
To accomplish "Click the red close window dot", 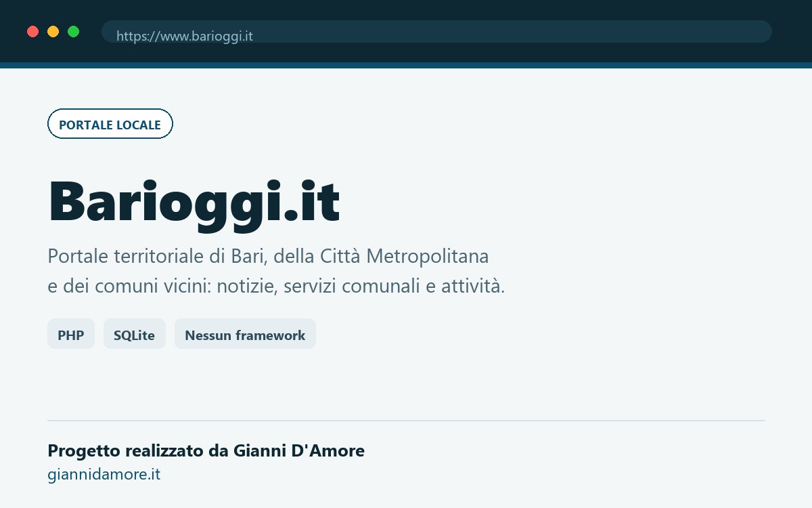I will point(32,31).
